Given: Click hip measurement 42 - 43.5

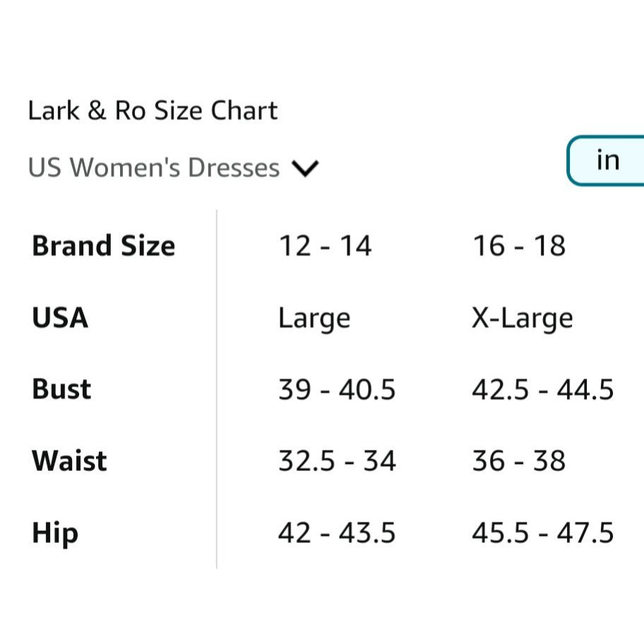Looking at the screenshot, I should (337, 533).
